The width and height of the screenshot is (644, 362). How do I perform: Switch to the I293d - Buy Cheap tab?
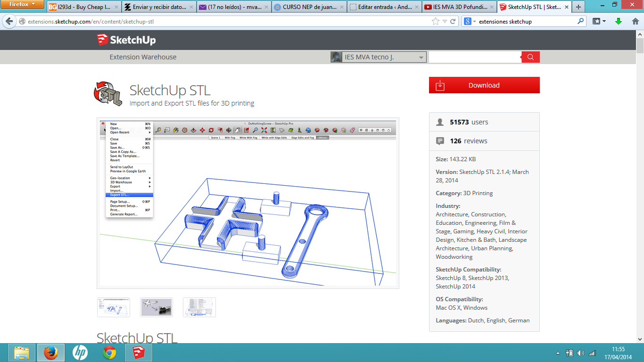pyautogui.click(x=83, y=7)
